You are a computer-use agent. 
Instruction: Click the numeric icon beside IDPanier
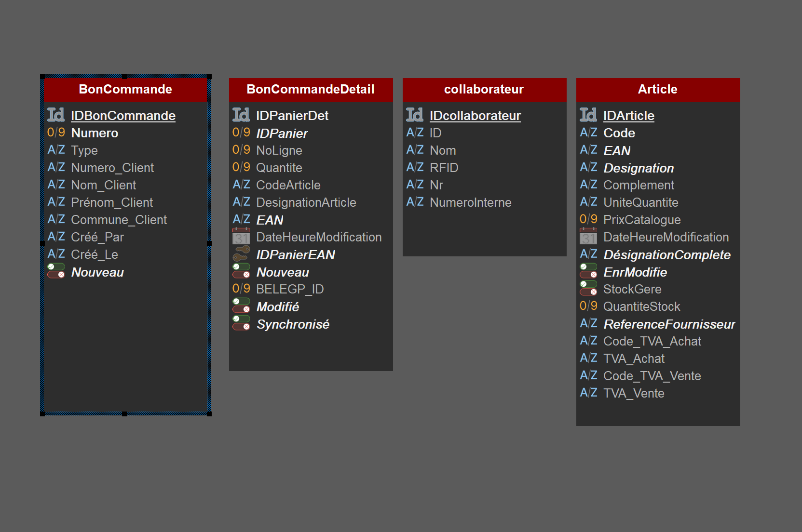coord(241,133)
